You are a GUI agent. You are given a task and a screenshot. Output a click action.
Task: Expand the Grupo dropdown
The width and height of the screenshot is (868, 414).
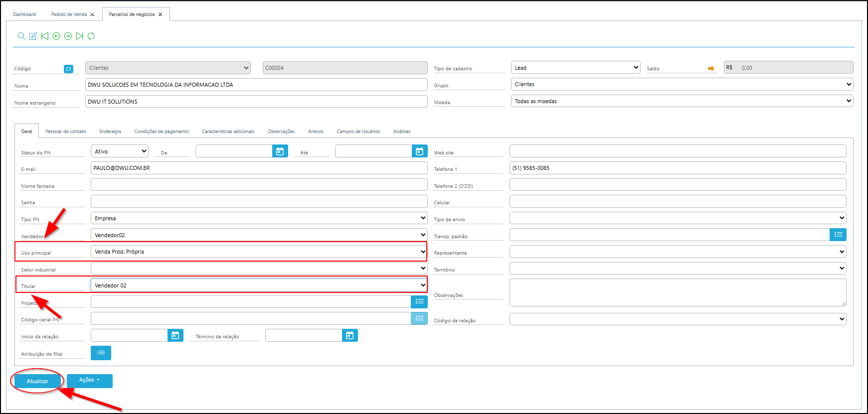pos(682,84)
